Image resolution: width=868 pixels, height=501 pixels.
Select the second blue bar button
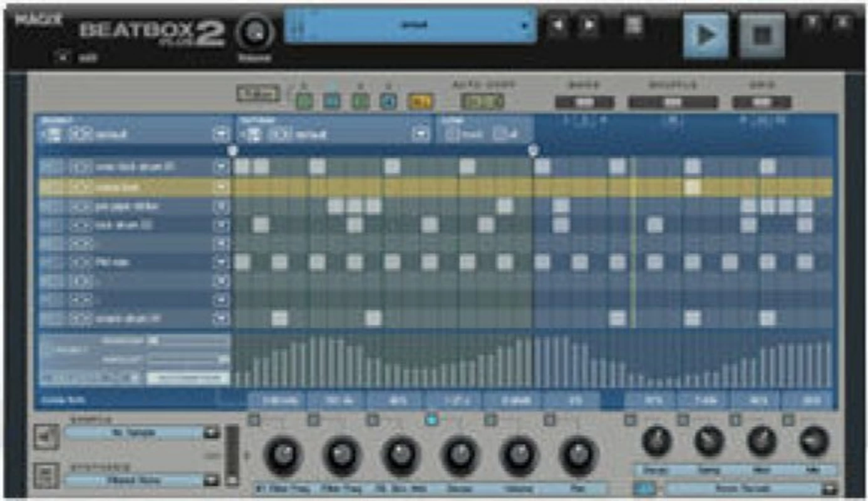(332, 101)
